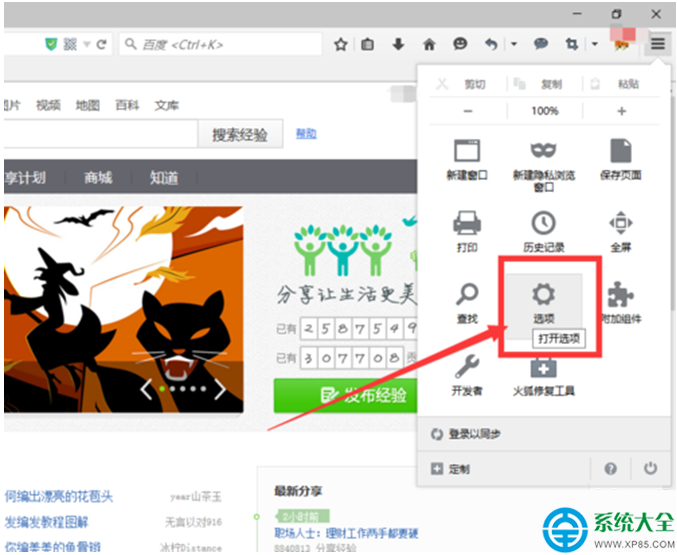
Task: Show previous banner with left chevron
Action: [x=146, y=389]
